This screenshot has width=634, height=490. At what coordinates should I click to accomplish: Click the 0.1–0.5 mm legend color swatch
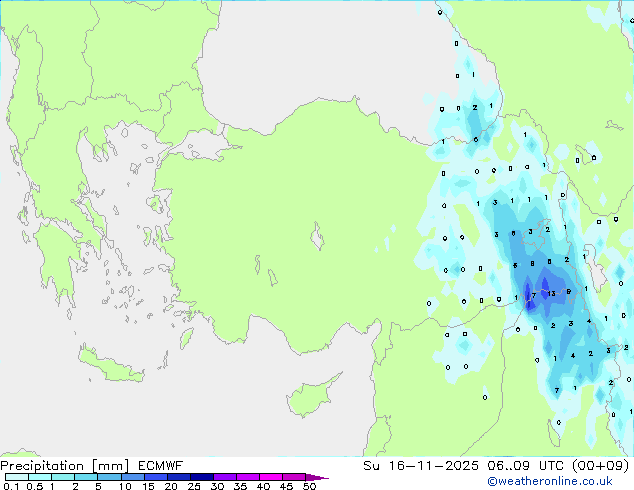point(17,477)
